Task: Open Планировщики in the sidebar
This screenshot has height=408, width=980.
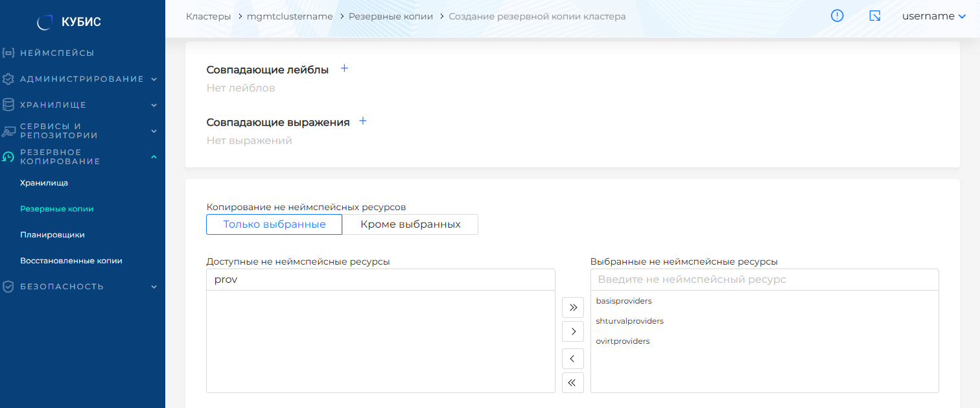Action: [x=52, y=235]
